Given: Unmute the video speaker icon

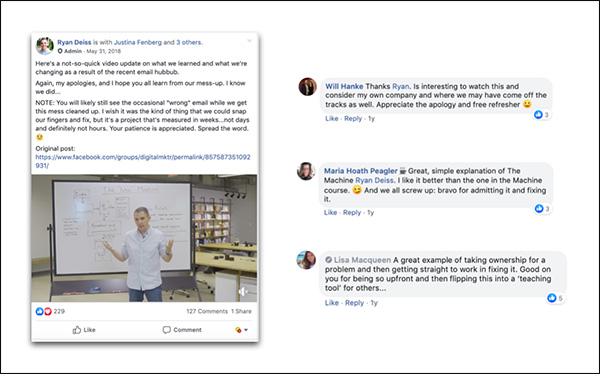Looking at the screenshot, I should (243, 292).
